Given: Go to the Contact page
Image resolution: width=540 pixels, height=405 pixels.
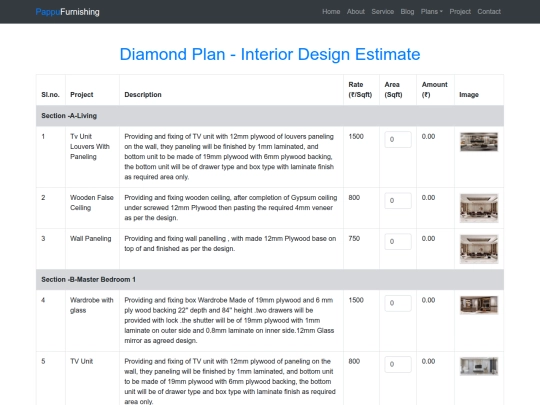Looking at the screenshot, I should coord(489,12).
